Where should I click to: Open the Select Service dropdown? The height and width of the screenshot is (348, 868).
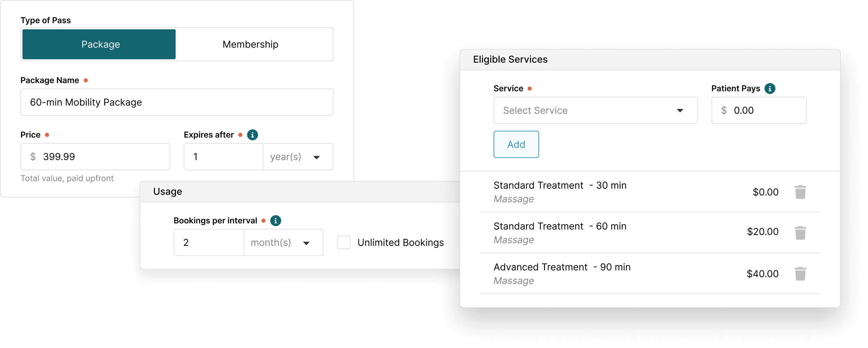pyautogui.click(x=595, y=110)
